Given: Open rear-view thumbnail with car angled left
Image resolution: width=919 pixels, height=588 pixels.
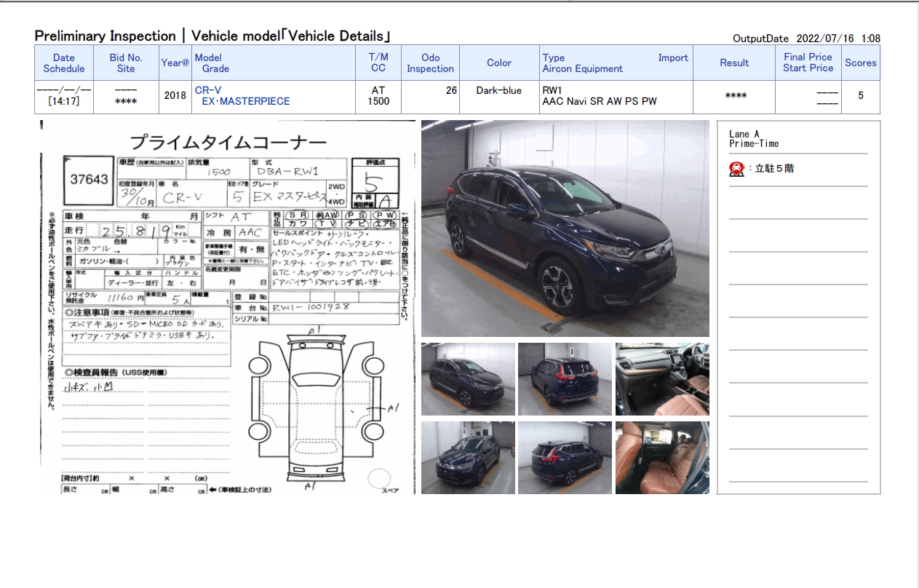Looking at the screenshot, I should tap(565, 379).
